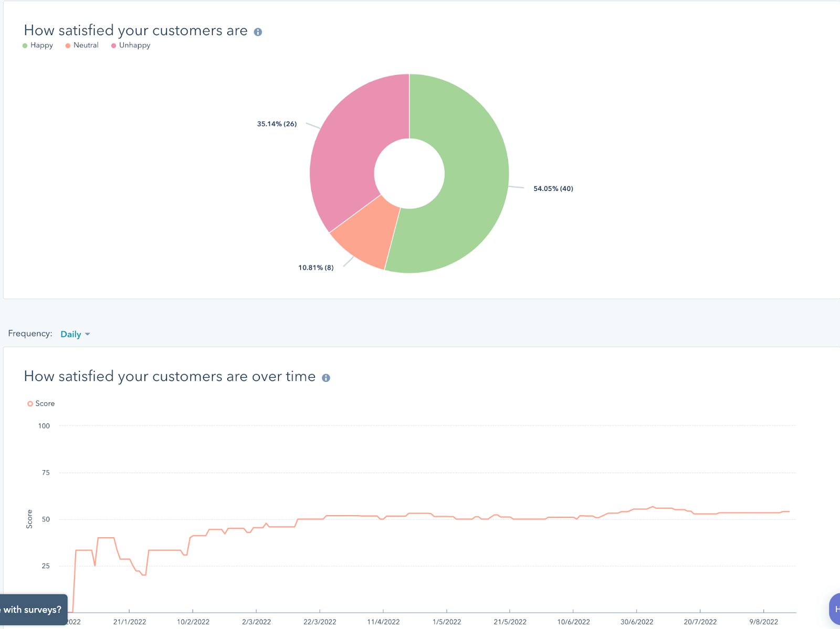Click info icon next to 'over time' title
The image size is (840, 629).
tap(326, 378)
